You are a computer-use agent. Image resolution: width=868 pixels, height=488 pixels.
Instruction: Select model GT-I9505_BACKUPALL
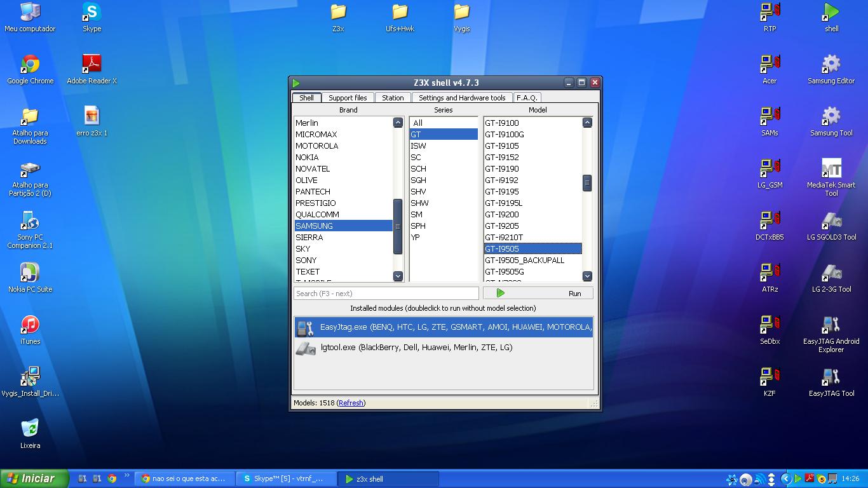coord(532,261)
